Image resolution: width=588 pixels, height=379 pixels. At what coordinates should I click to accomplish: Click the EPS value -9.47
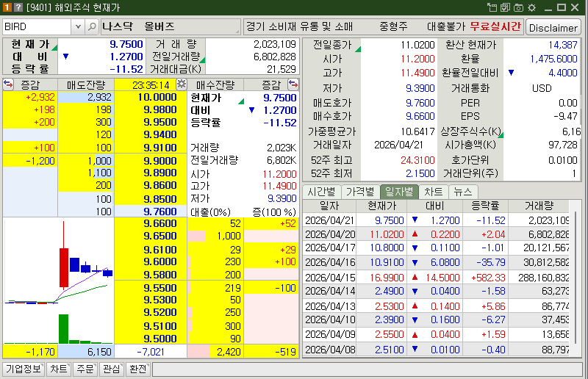click(x=565, y=116)
